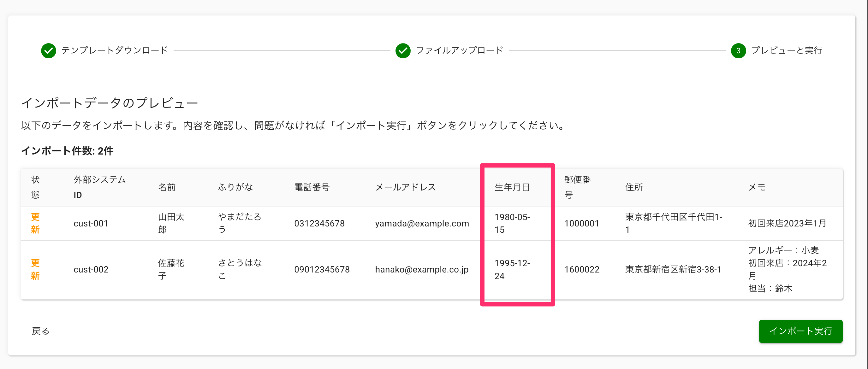868x369 pixels.
Task: Click the furigana やまだたろう
Action: (240, 223)
